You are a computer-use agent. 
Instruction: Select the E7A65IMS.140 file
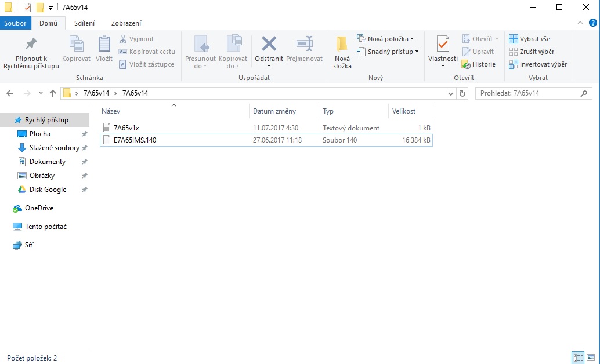[135, 140]
